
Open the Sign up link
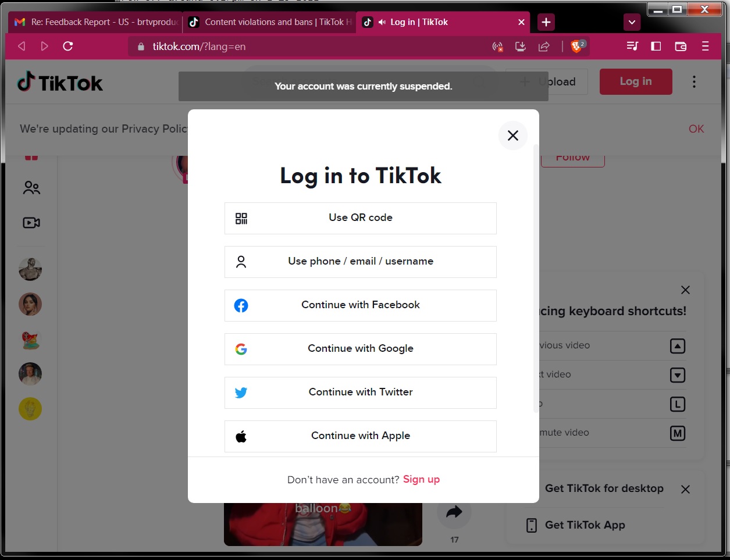coord(421,479)
